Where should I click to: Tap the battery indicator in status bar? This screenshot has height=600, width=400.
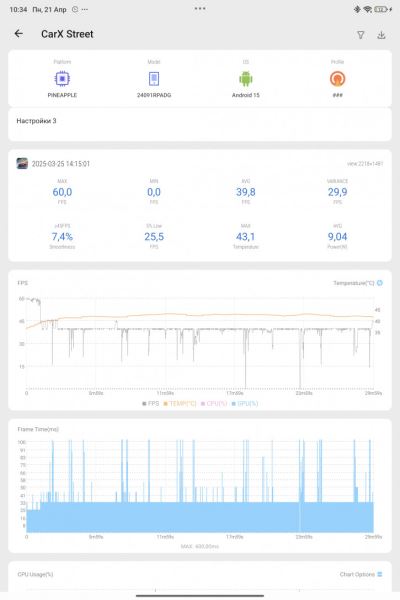tap(381, 9)
